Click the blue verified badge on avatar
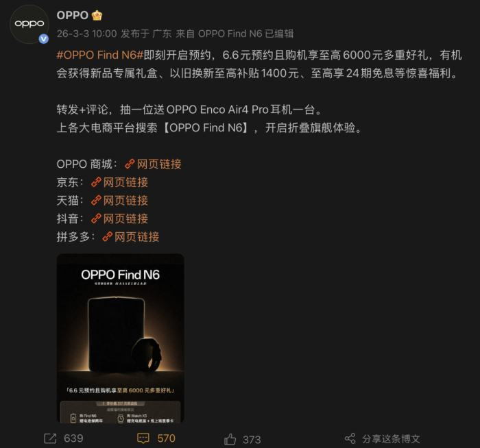 pos(43,39)
